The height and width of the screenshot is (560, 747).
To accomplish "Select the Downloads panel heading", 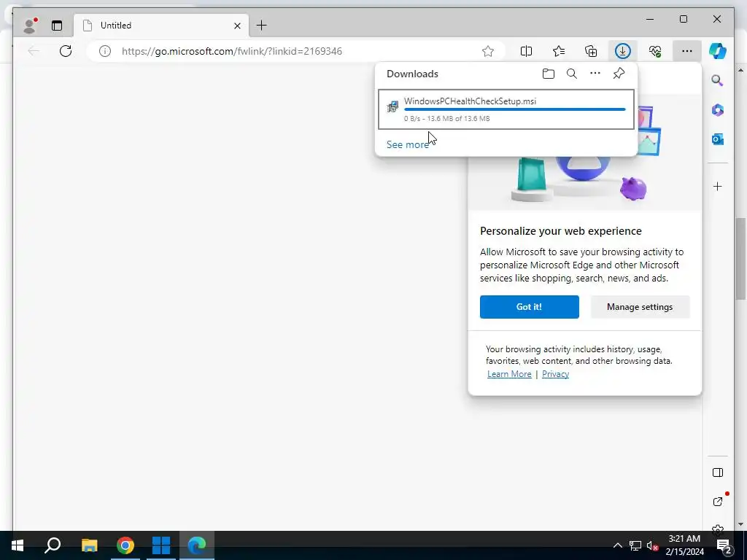I will (412, 74).
